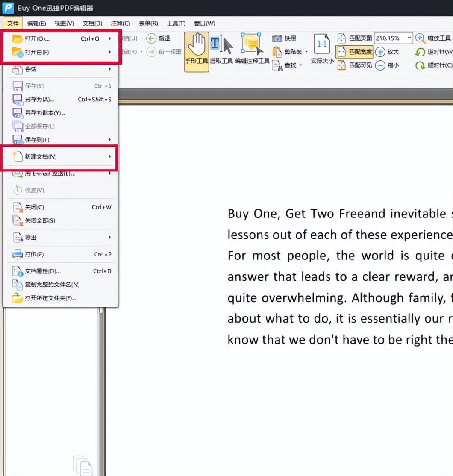The width and height of the screenshot is (453, 476).
Task: Click the Clipboard (剪贴板) icon
Action: (x=277, y=52)
